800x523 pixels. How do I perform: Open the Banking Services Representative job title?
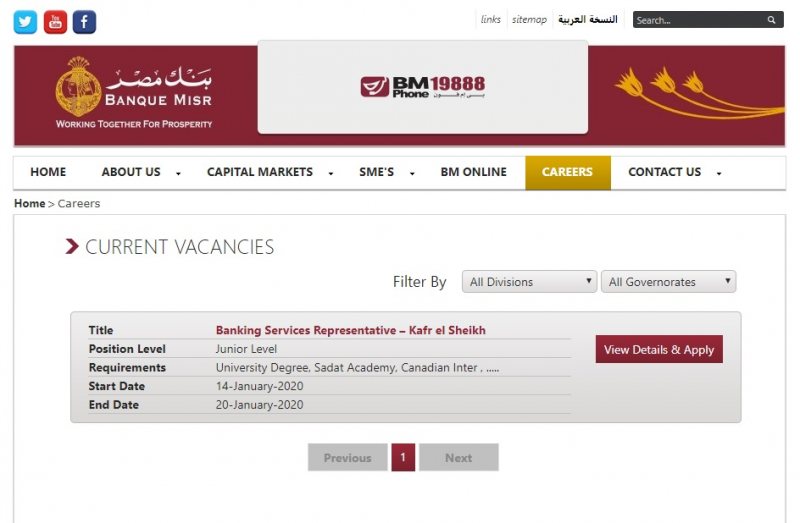[x=350, y=330]
